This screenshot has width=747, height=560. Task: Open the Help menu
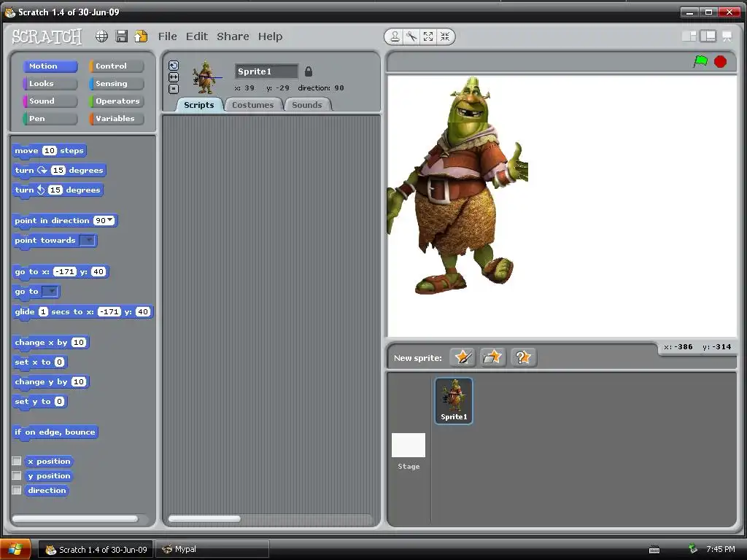pos(270,36)
